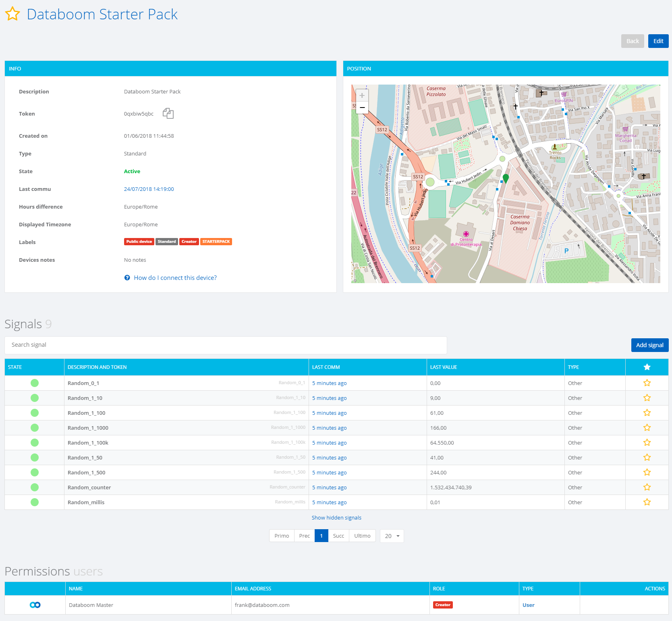Screen dimensions: 672x621
Task: Go to Prec pagination page
Action: [305, 536]
